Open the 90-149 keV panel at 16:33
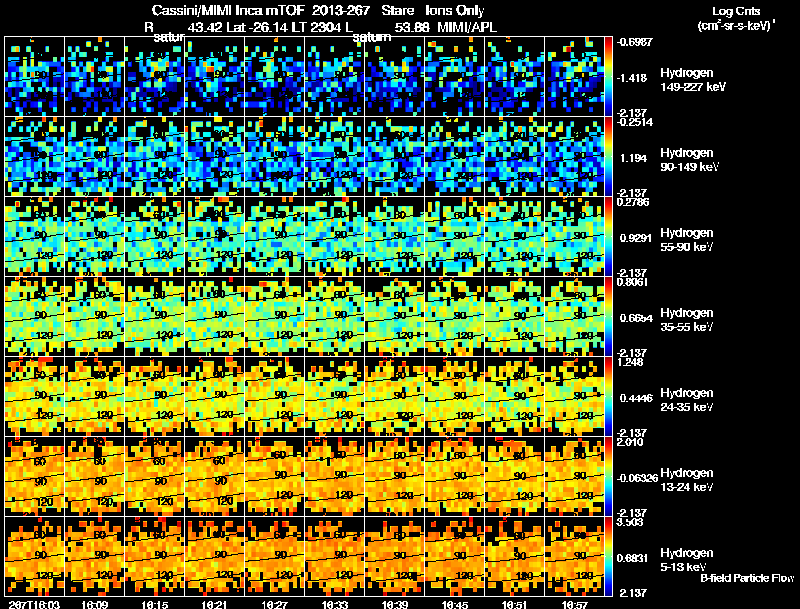Image resolution: width=800 pixels, height=609 pixels. tap(335, 157)
